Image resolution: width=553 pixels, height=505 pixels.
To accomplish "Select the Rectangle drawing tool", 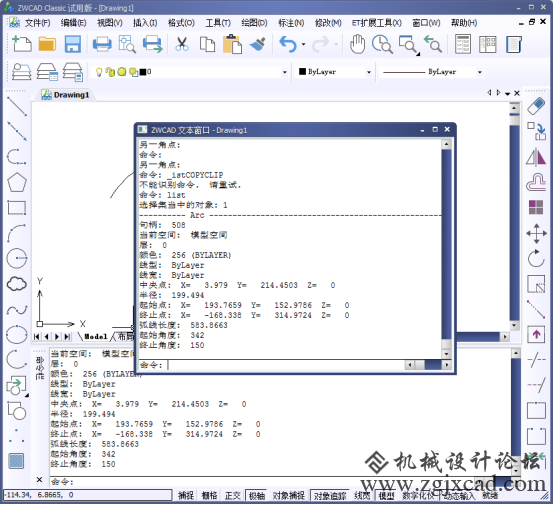I will (17, 208).
